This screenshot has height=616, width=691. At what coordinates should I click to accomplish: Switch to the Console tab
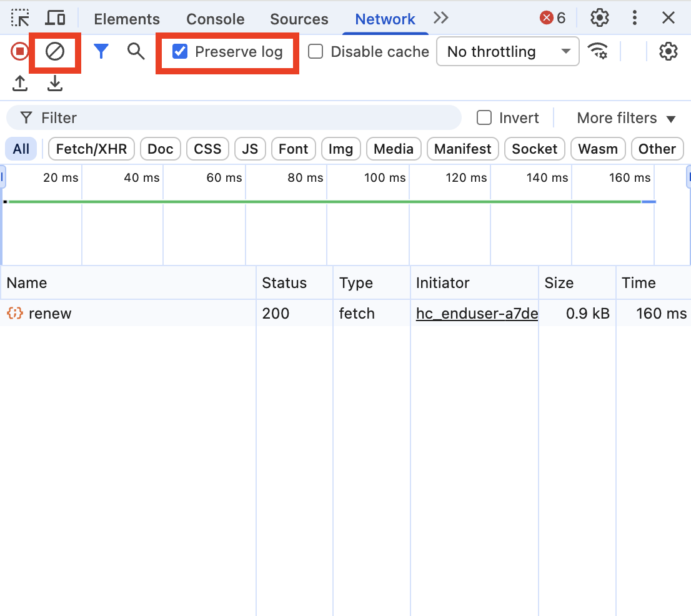216,19
